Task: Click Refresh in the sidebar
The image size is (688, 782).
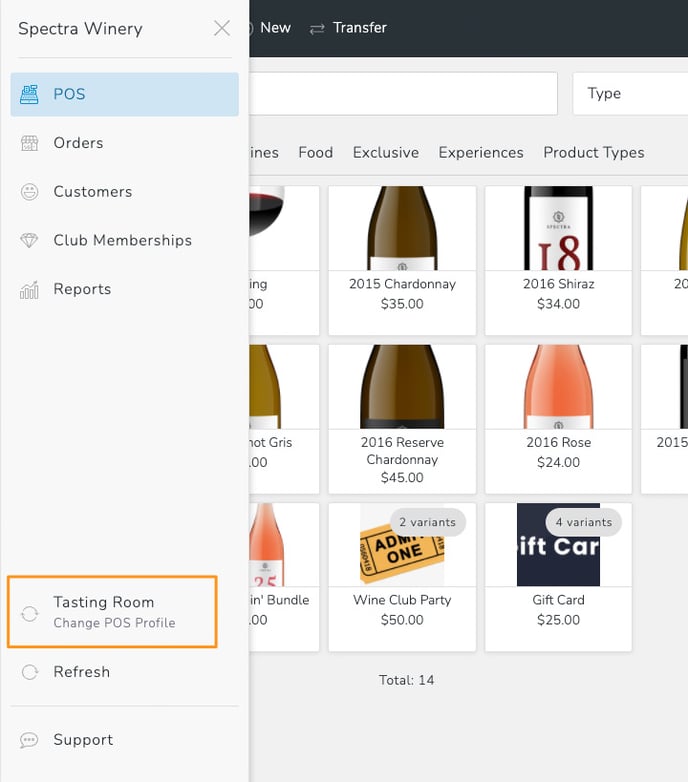Action: tap(125, 672)
